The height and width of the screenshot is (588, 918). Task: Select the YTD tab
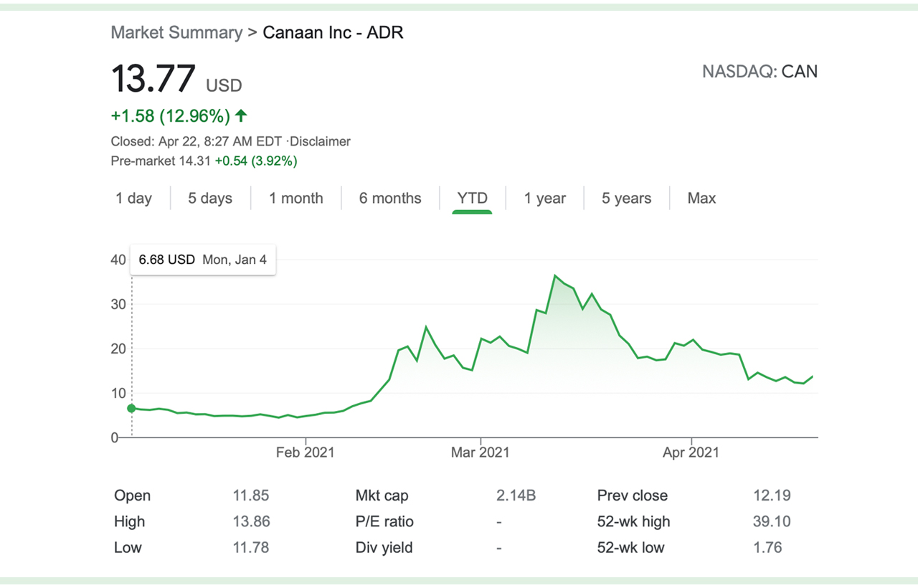pyautogui.click(x=473, y=199)
